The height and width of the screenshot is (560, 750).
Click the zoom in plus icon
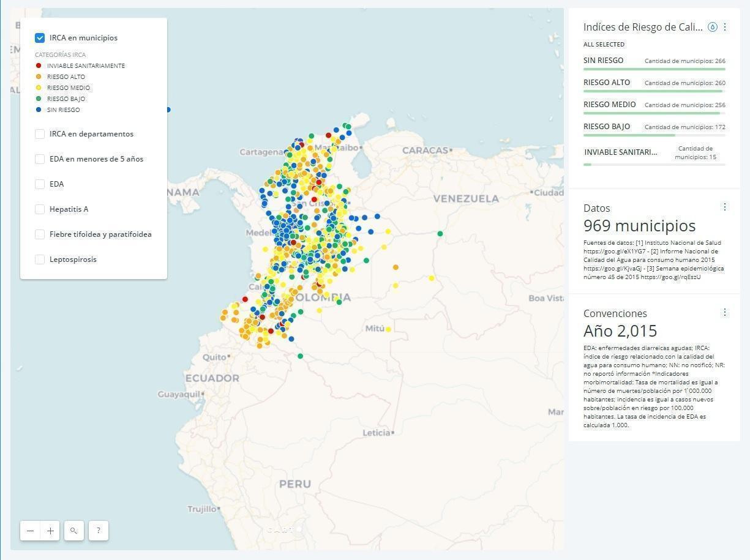point(50,531)
